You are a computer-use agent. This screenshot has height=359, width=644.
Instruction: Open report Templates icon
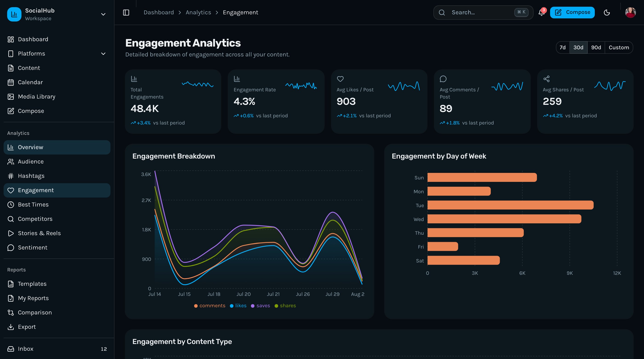[11, 284]
